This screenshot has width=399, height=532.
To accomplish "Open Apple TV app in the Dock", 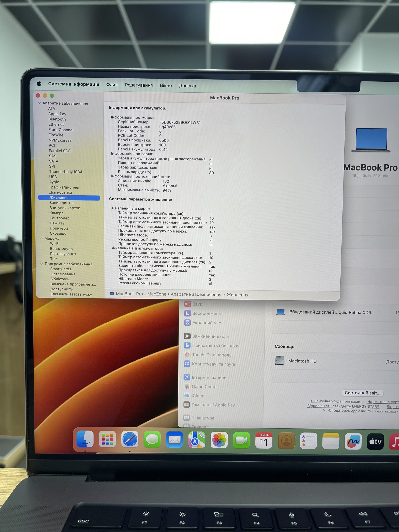I will coord(376,442).
